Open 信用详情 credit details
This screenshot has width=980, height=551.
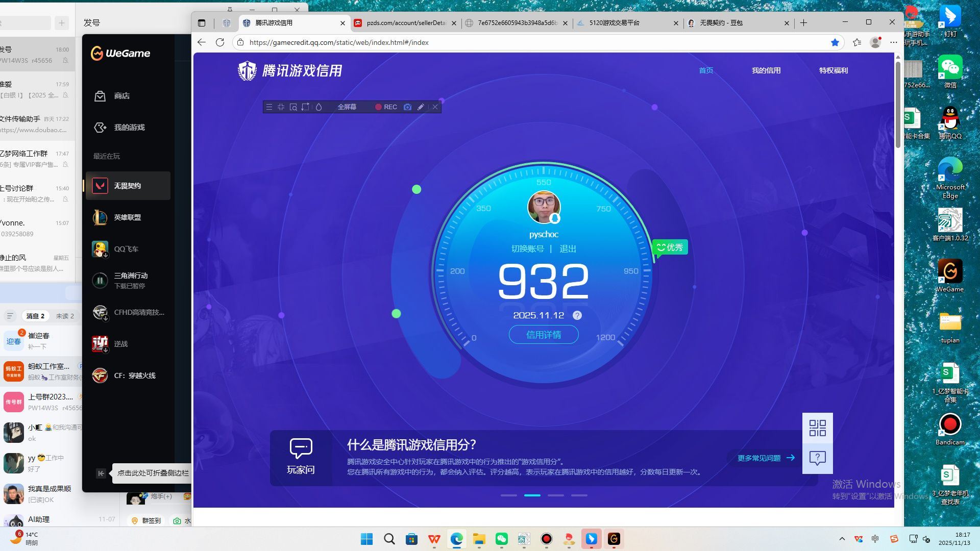point(543,335)
